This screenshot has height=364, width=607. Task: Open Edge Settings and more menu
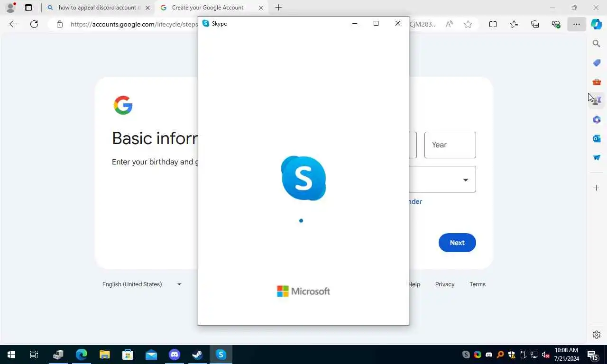pyautogui.click(x=576, y=24)
